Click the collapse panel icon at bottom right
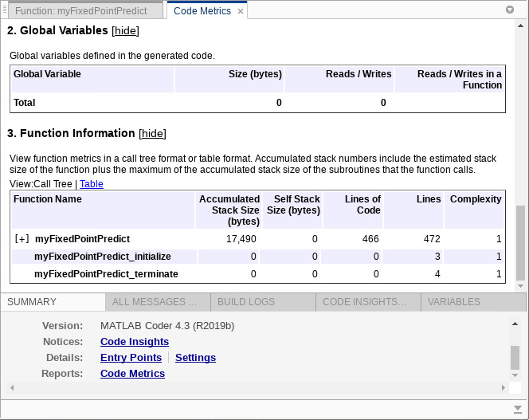 pos(516,408)
